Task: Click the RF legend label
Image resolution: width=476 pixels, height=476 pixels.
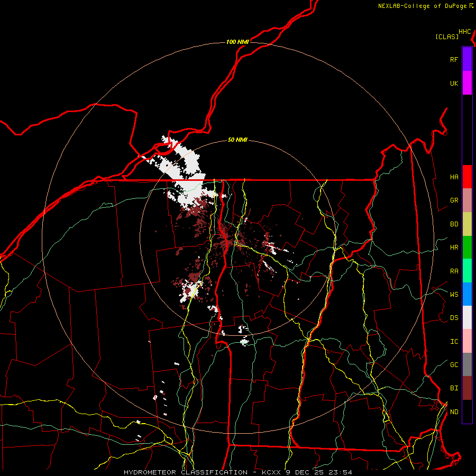Action: click(x=454, y=59)
